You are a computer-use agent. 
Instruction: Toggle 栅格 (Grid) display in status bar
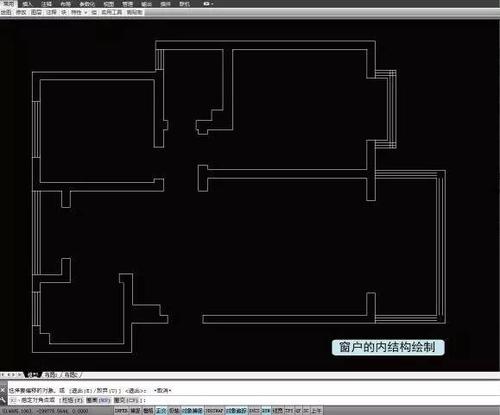point(148,410)
